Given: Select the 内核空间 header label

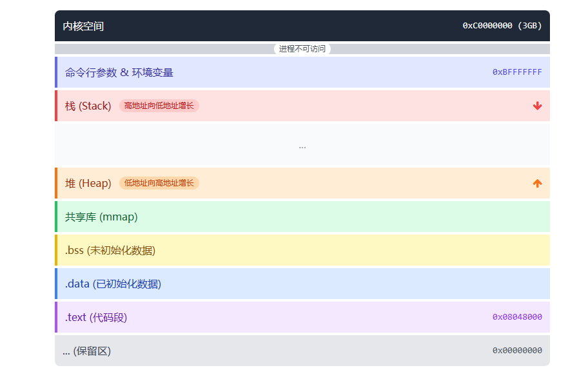Looking at the screenshot, I should 83,26.
